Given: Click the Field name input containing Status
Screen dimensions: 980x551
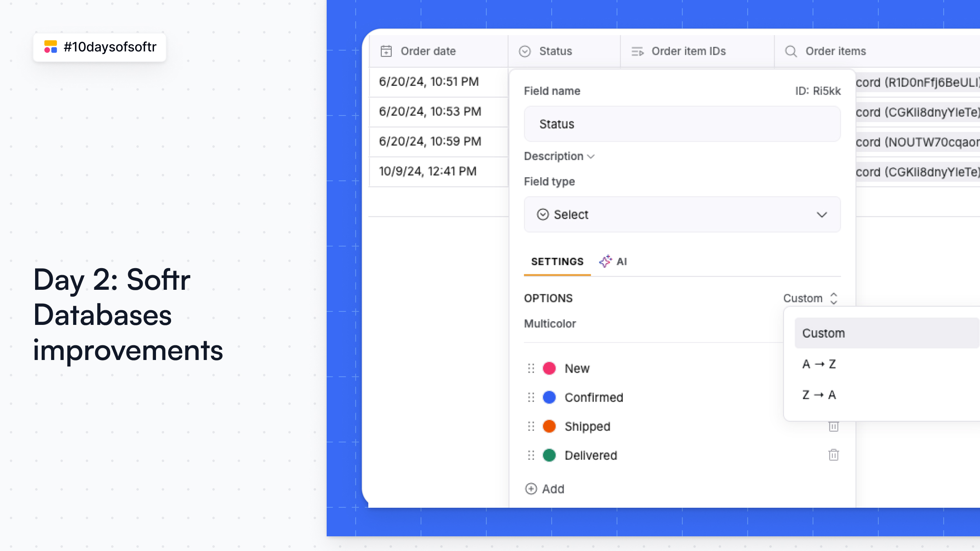Looking at the screenshot, I should coord(682,124).
